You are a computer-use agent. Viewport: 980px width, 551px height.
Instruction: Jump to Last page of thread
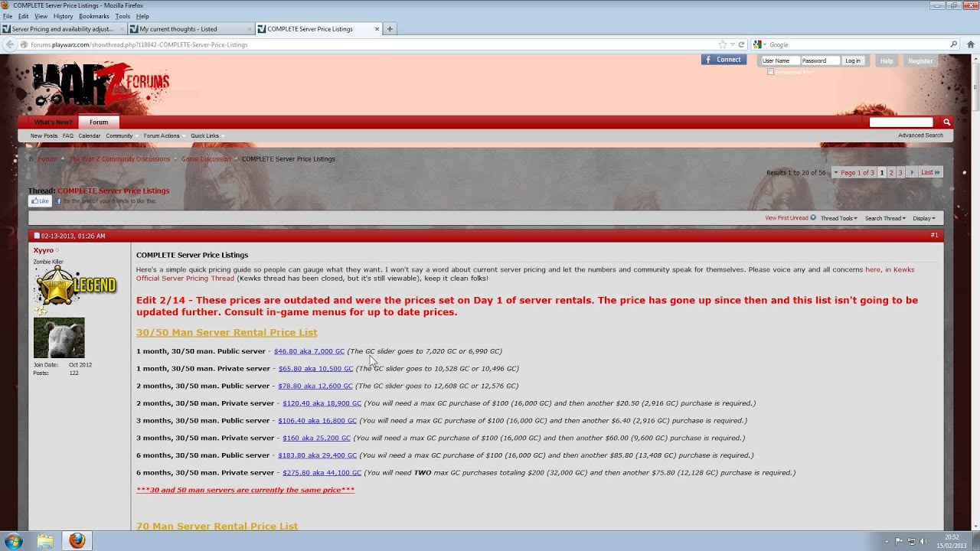(930, 173)
